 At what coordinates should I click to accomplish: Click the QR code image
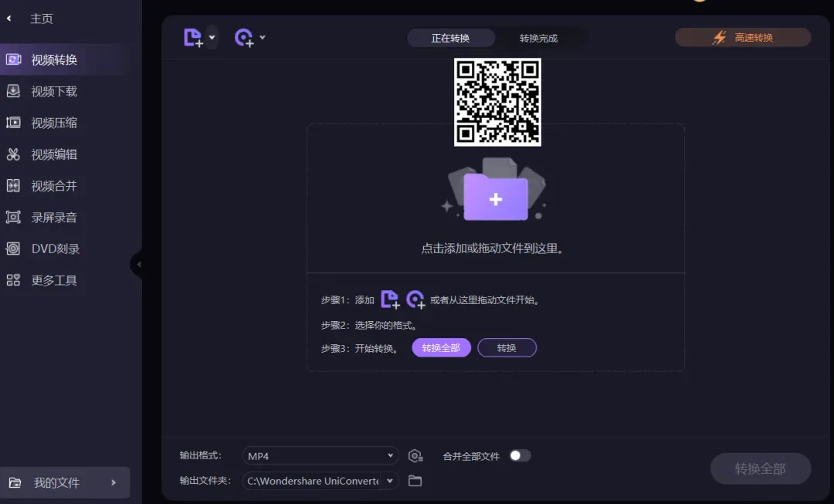click(x=497, y=102)
